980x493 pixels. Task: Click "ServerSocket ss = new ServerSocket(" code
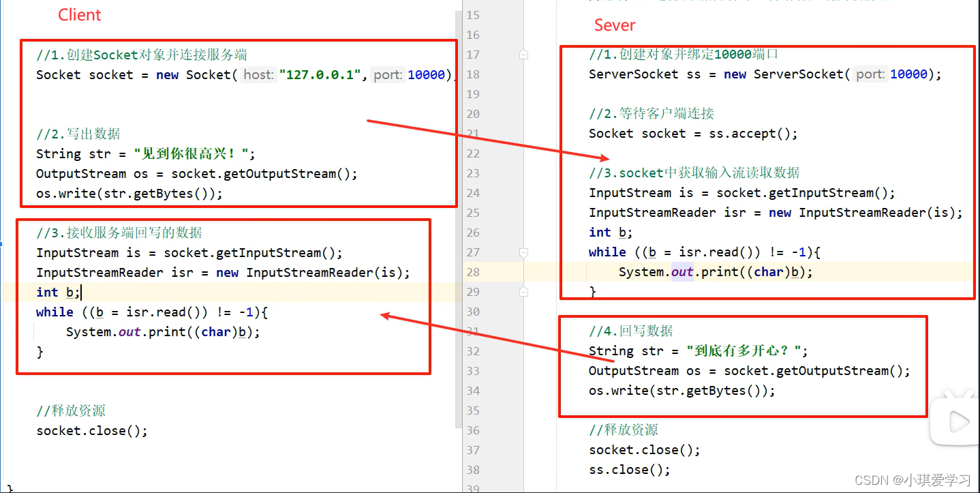[x=720, y=74]
